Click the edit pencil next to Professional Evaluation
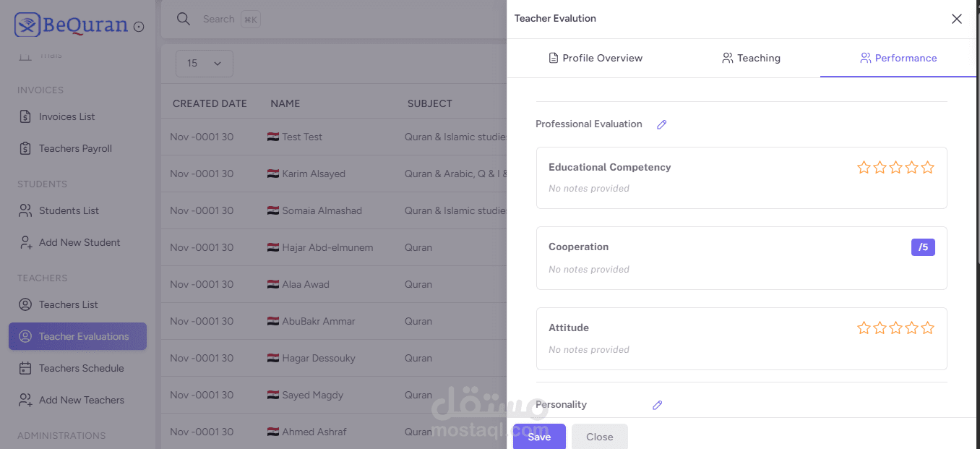Screen dimensions: 980x449 pos(661,124)
